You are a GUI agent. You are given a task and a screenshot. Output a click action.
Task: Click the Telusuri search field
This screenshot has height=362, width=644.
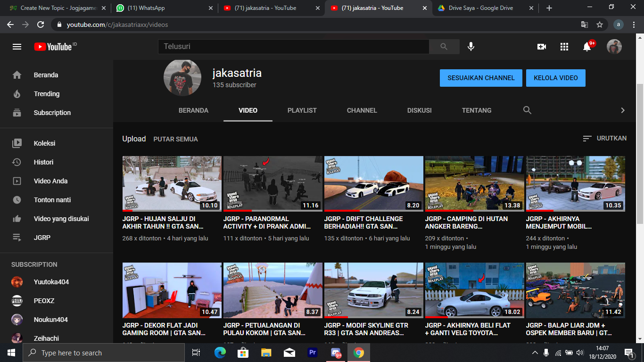pyautogui.click(x=294, y=47)
